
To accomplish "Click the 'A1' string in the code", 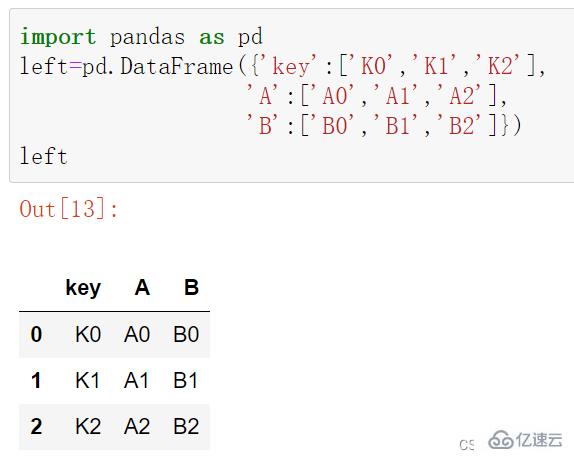I will (x=397, y=96).
